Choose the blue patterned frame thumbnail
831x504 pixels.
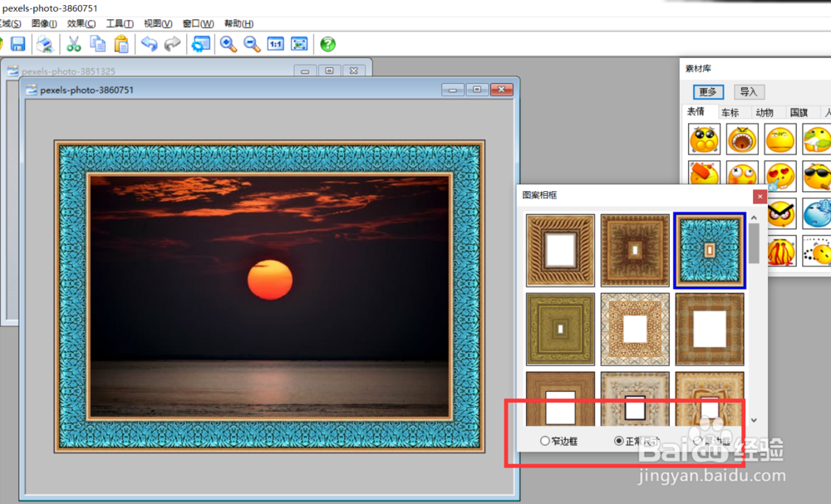pyautogui.click(x=710, y=251)
